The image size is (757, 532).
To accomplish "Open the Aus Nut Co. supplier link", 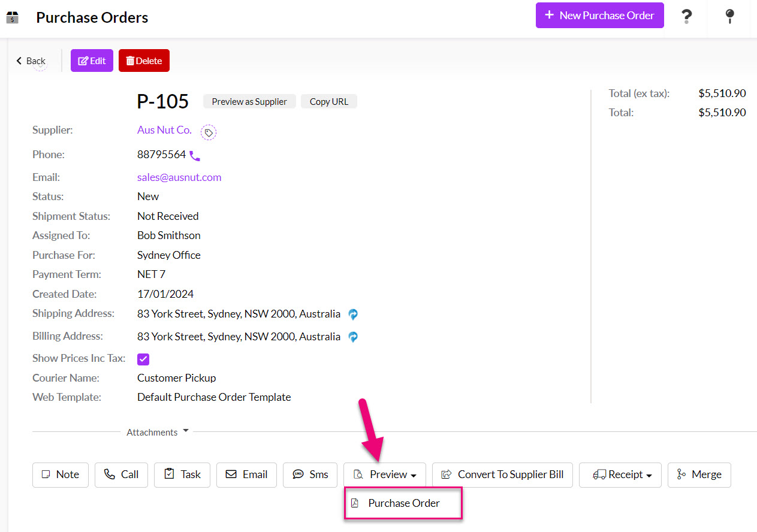I will pyautogui.click(x=164, y=130).
